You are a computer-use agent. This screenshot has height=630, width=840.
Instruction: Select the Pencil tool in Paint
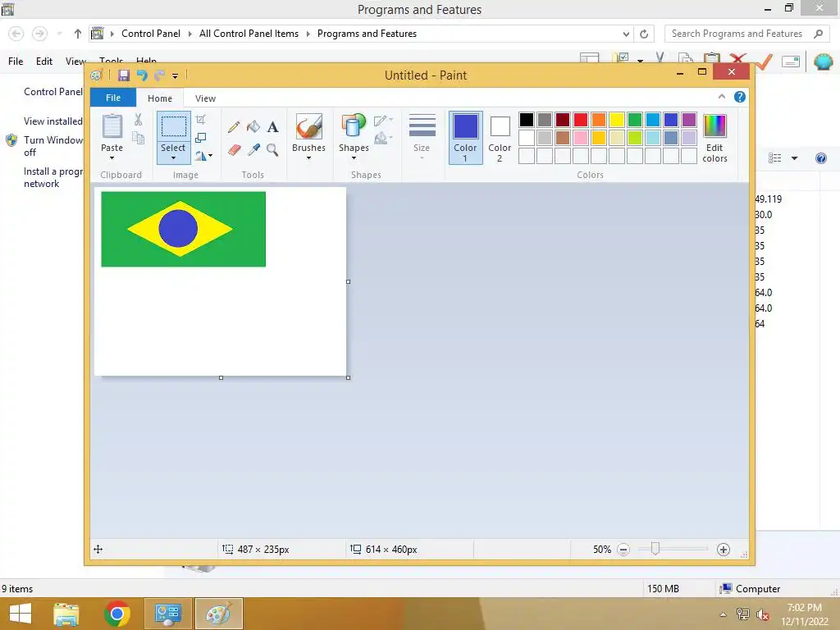click(234, 127)
